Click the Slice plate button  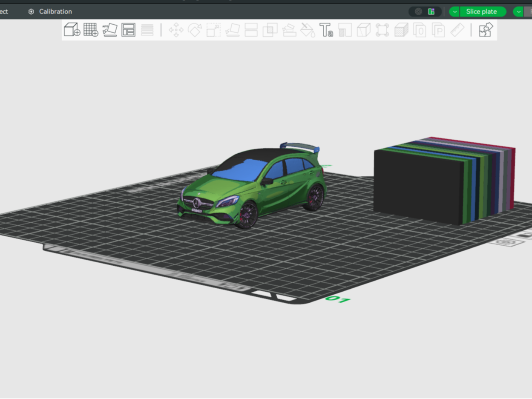[483, 11]
